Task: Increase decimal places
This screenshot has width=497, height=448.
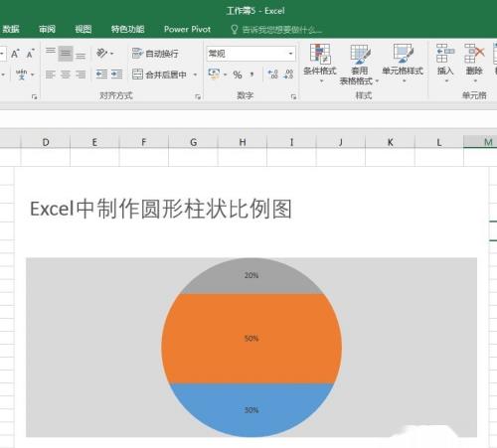Action: pos(273,75)
